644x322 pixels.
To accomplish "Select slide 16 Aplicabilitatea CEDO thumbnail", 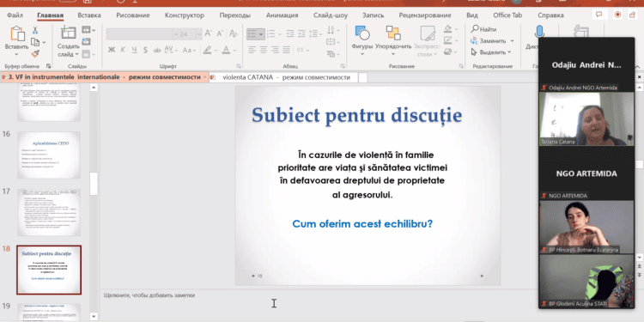I will click(49, 155).
